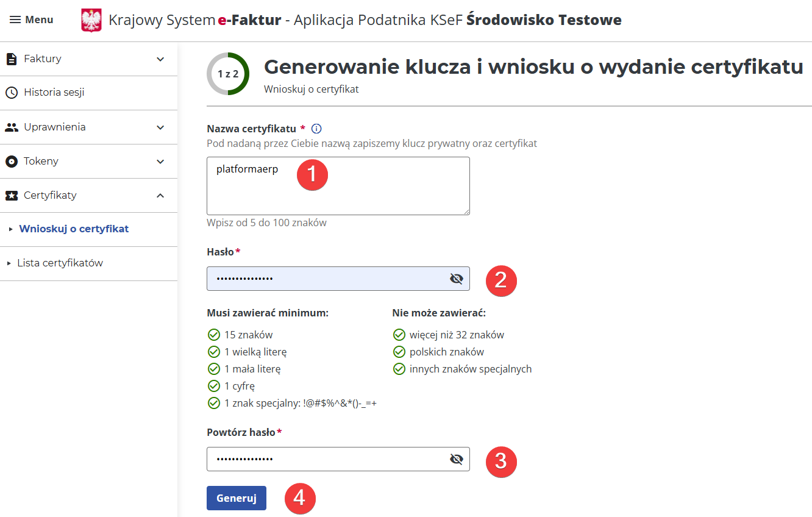Click the Faktury document icon in sidebar
Screen dimensions: 812x517
[x=12, y=59]
